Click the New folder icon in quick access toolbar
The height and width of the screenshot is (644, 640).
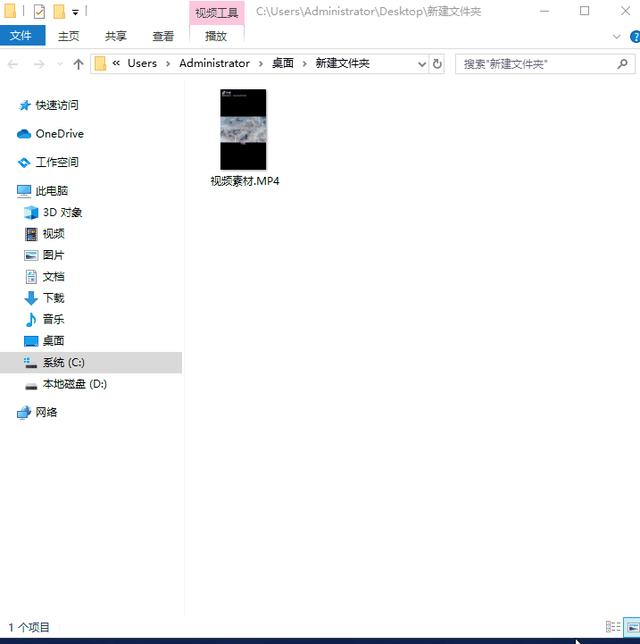59,12
